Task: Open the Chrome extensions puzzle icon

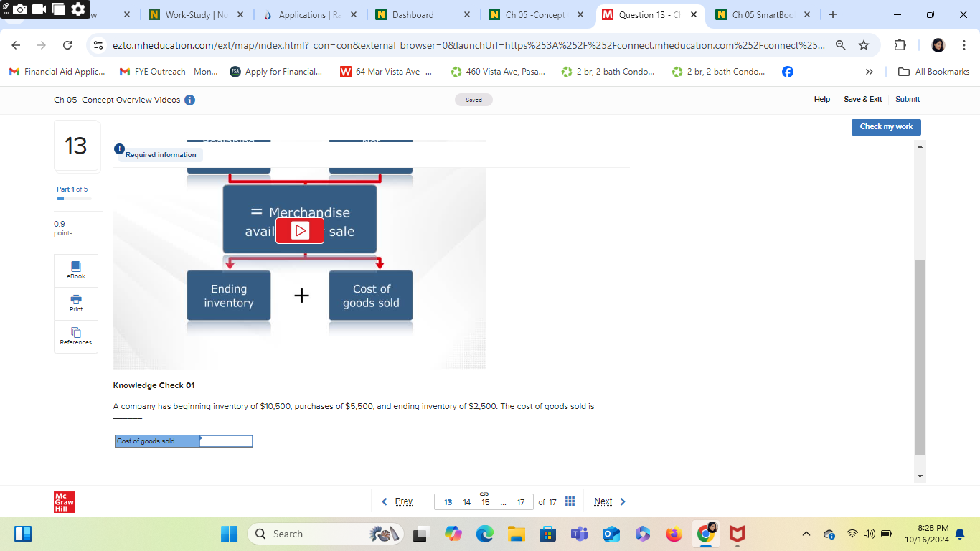Action: pyautogui.click(x=900, y=45)
